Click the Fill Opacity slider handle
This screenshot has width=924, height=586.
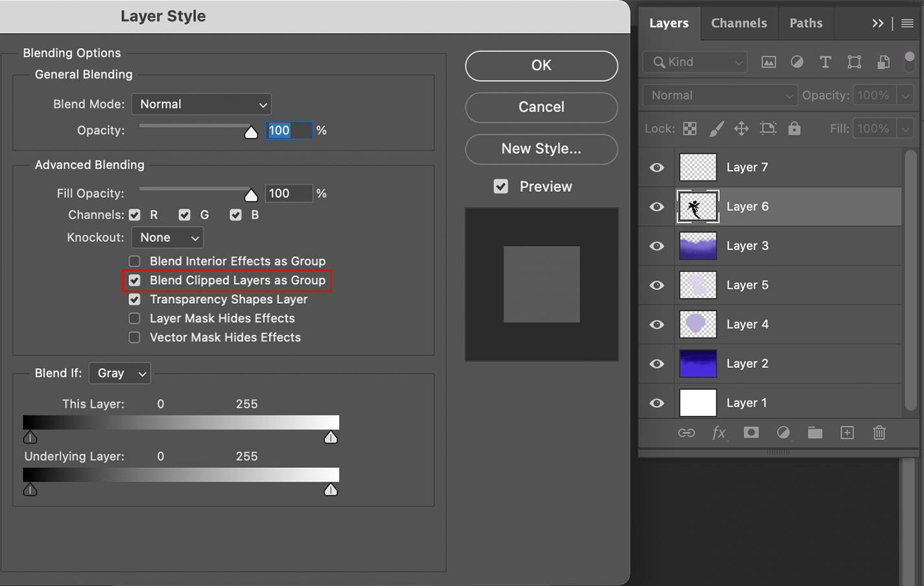pyautogui.click(x=251, y=193)
